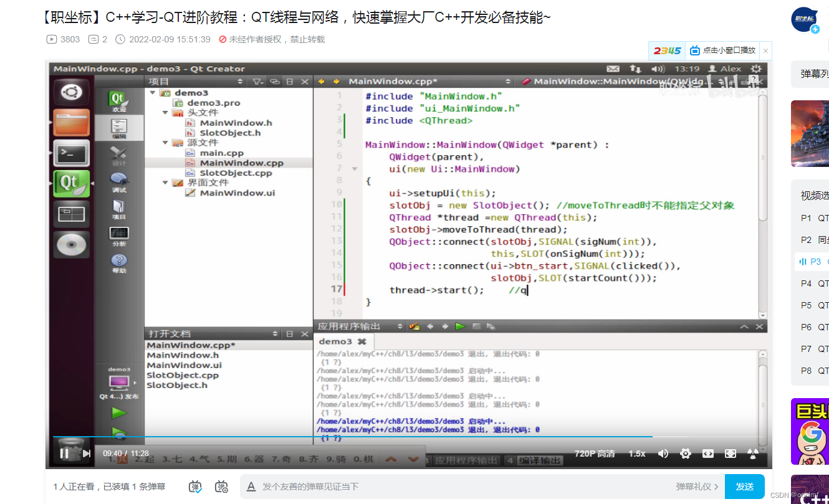The height and width of the screenshot is (504, 829).
Task: Open the 项目 view dropdown
Action: (x=240, y=82)
